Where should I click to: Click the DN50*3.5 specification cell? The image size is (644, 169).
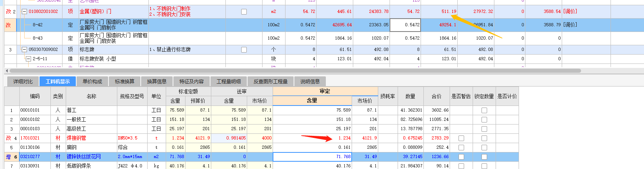(132, 138)
